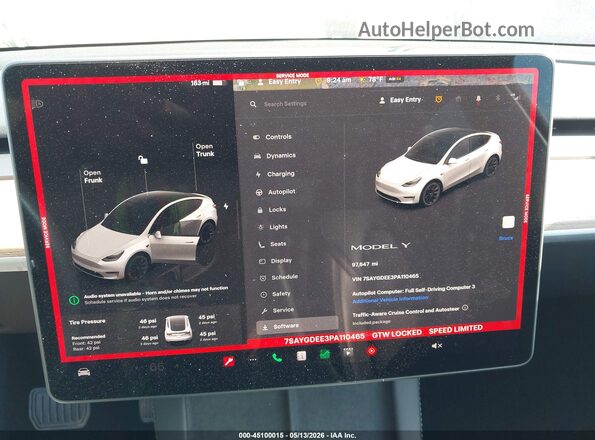The width and height of the screenshot is (595, 440).
Task: Open Easy Entry profile in settings header
Action: (400, 100)
